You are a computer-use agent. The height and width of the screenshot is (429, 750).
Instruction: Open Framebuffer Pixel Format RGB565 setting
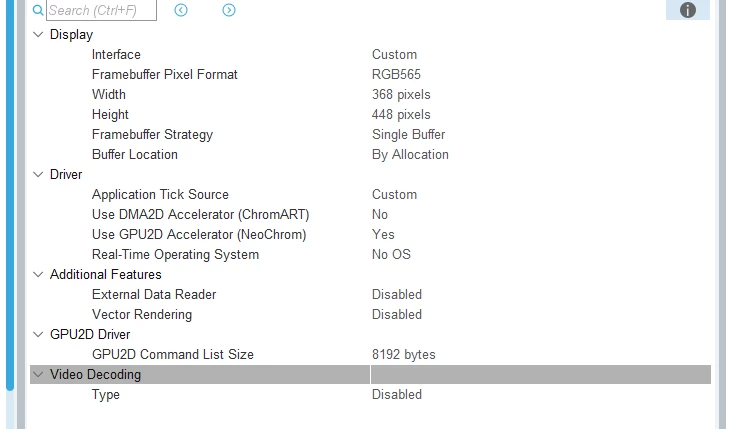[397, 75]
